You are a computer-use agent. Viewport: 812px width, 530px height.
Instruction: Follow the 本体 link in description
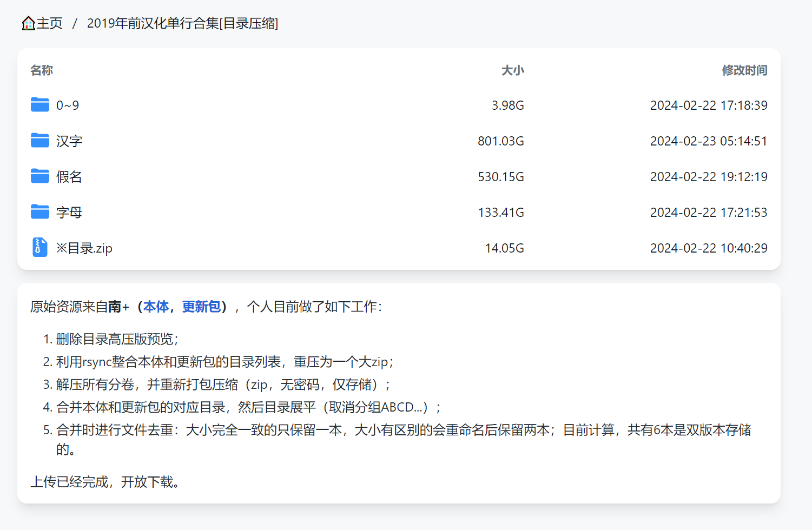(x=156, y=307)
